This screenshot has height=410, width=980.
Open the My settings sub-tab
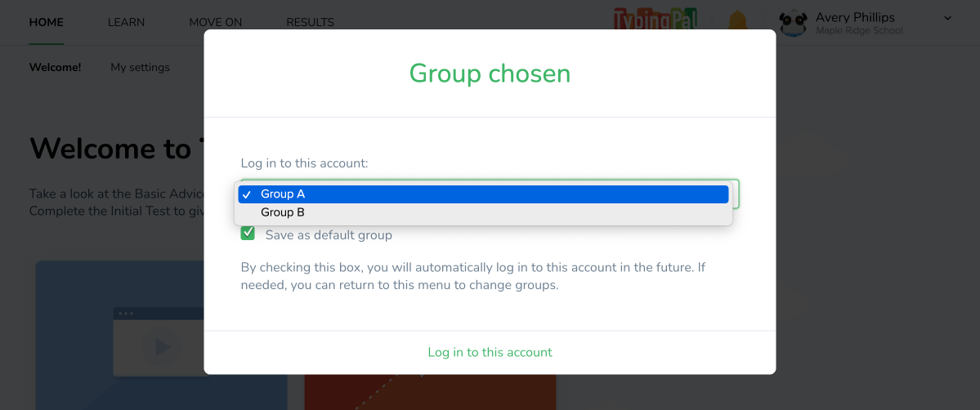pyautogui.click(x=140, y=67)
